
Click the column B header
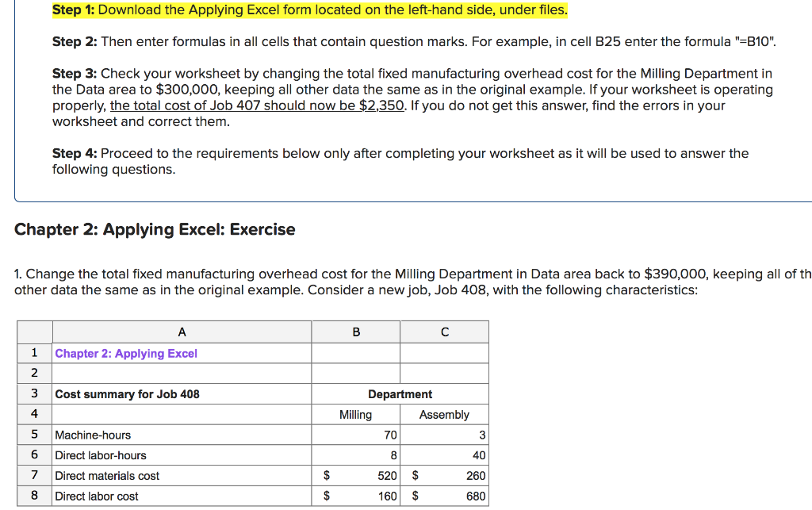[355, 332]
